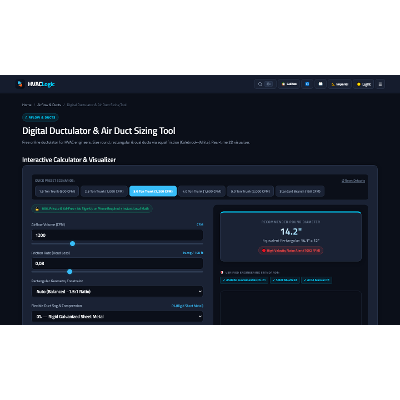The height and width of the screenshot is (400, 400).
Task: Click the Home breadcrumb link
Action: (x=27, y=105)
